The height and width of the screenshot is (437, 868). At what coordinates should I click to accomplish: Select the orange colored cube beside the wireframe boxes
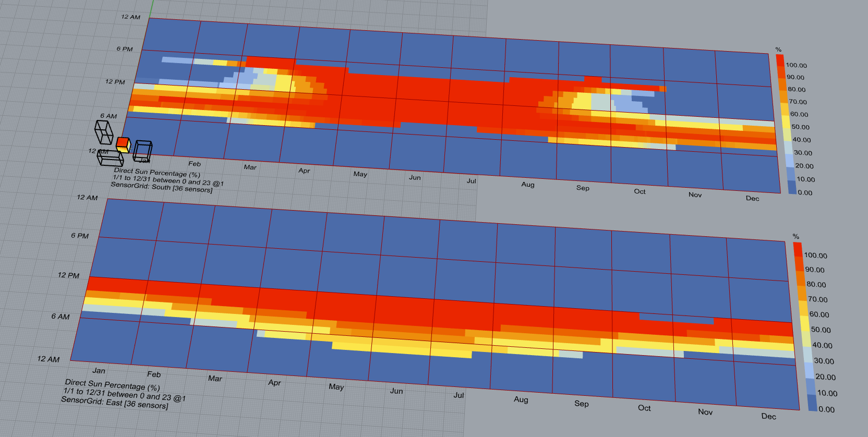[123, 144]
